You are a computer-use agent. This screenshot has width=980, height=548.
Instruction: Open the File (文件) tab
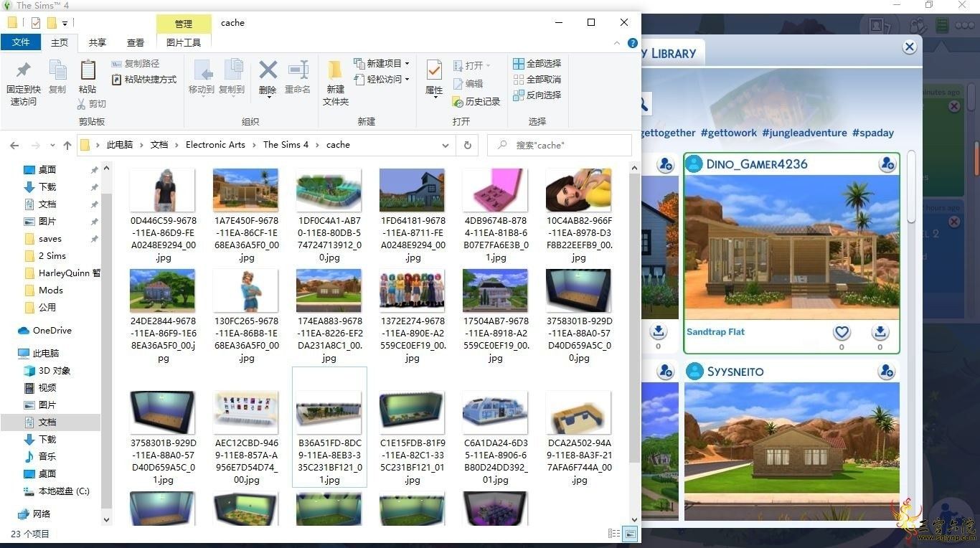(21, 42)
